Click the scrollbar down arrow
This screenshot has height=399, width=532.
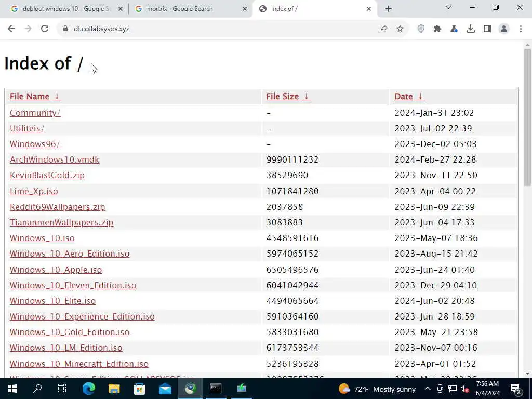527,374
